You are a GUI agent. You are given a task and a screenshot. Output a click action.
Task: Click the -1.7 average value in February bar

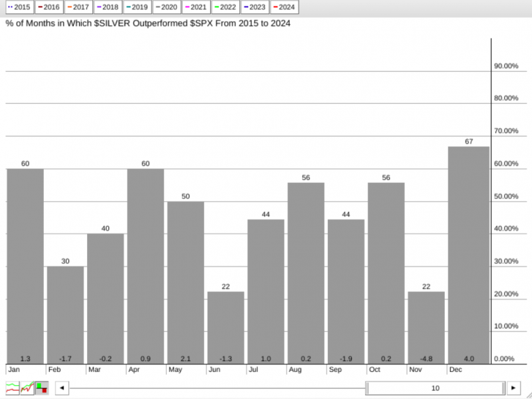tap(65, 358)
